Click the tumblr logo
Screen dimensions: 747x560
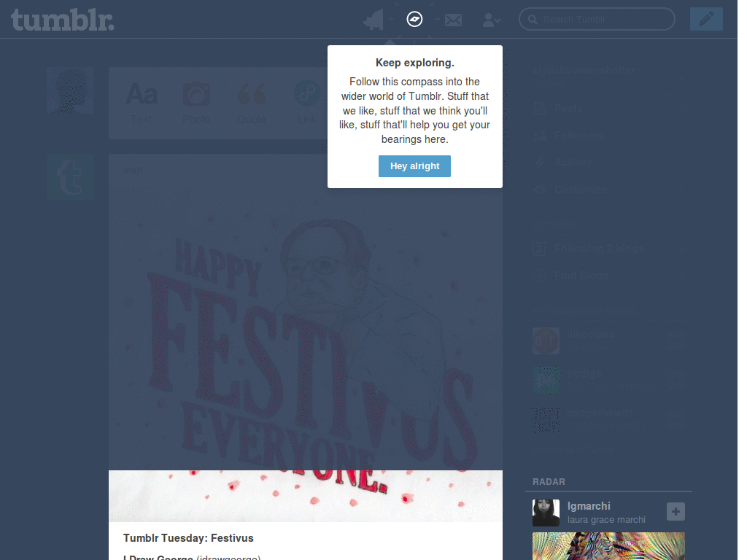click(63, 20)
